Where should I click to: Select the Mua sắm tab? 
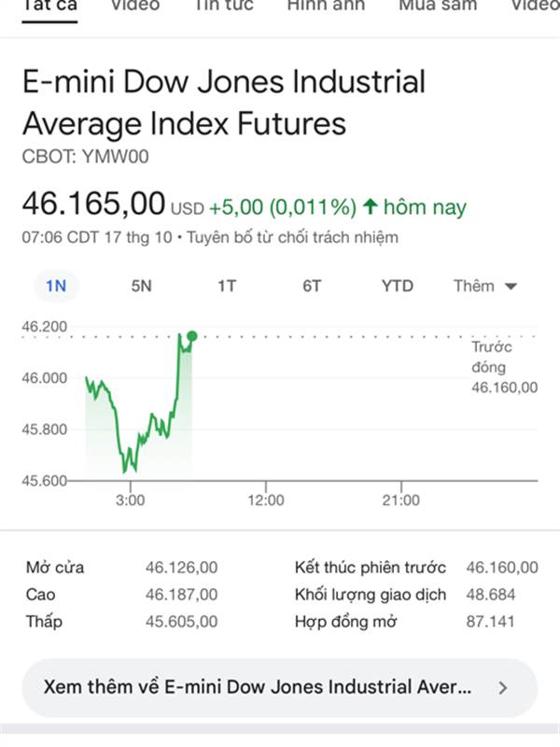(438, 6)
